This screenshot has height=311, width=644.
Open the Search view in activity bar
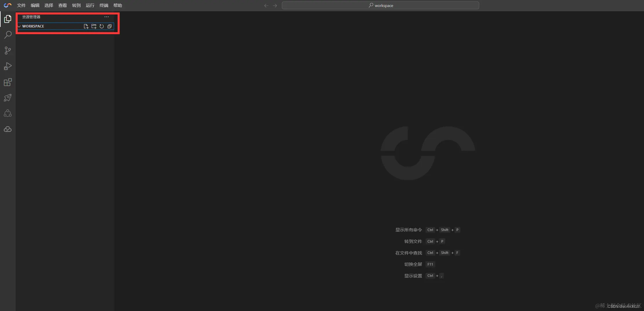(8, 35)
